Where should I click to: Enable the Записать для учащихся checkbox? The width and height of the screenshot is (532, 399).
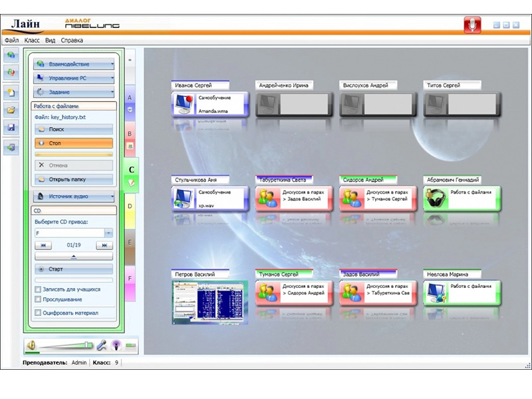click(x=38, y=289)
